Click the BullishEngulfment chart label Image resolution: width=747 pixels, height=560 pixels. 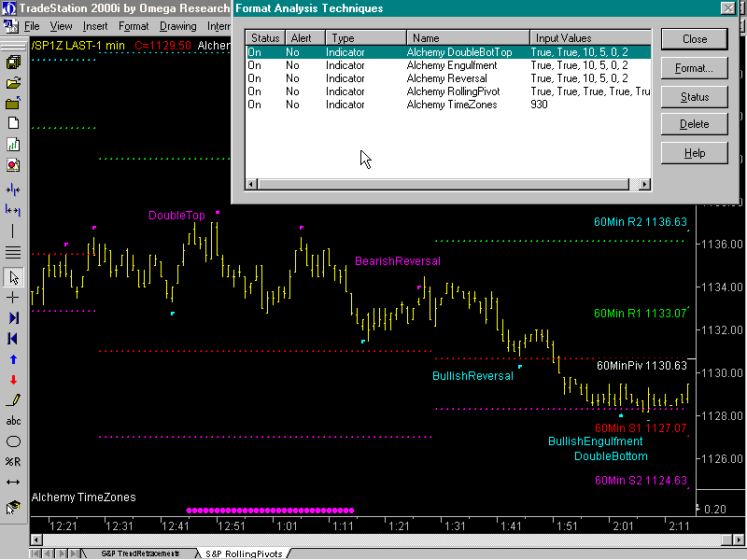pyautogui.click(x=596, y=441)
